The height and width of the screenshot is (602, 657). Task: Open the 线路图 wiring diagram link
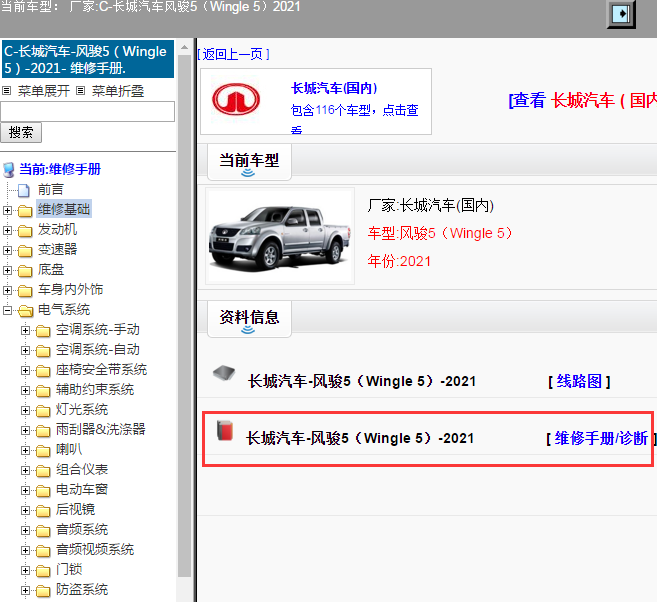pos(579,381)
